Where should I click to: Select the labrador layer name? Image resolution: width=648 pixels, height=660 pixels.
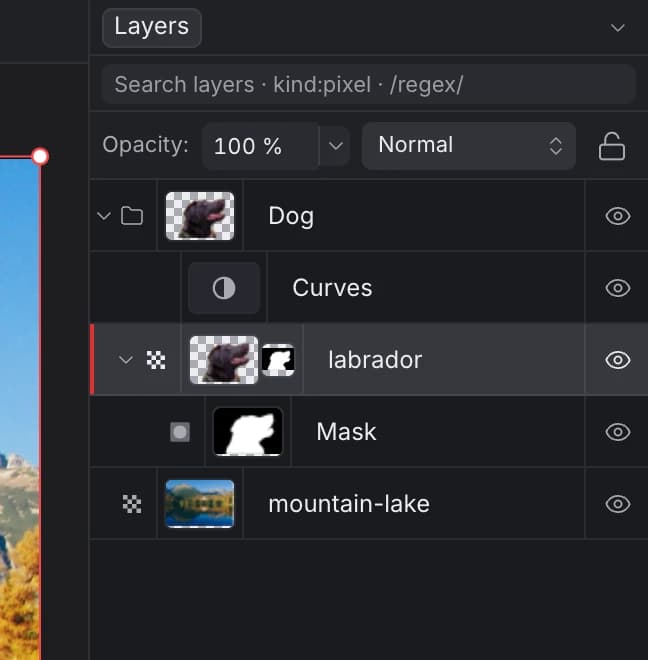point(375,360)
